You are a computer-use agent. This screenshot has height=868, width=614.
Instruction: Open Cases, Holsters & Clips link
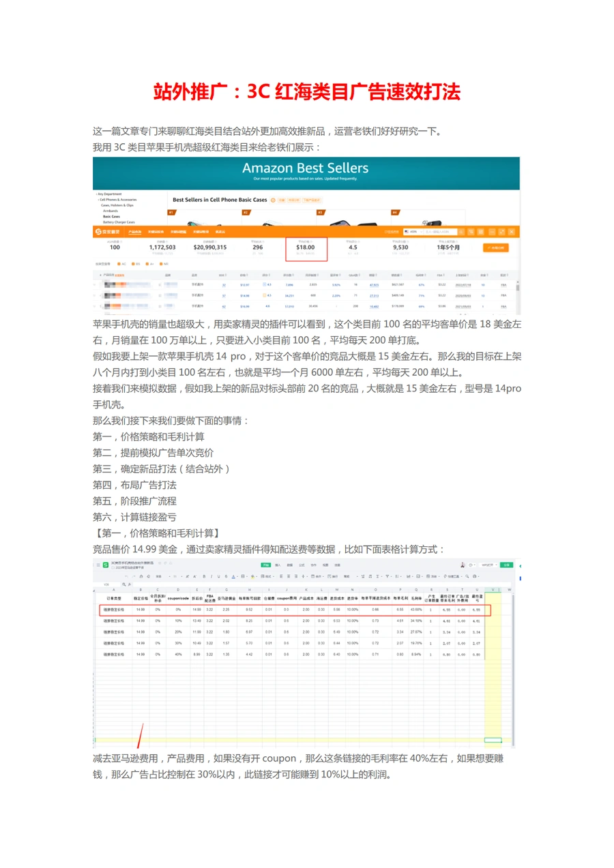tap(117, 205)
